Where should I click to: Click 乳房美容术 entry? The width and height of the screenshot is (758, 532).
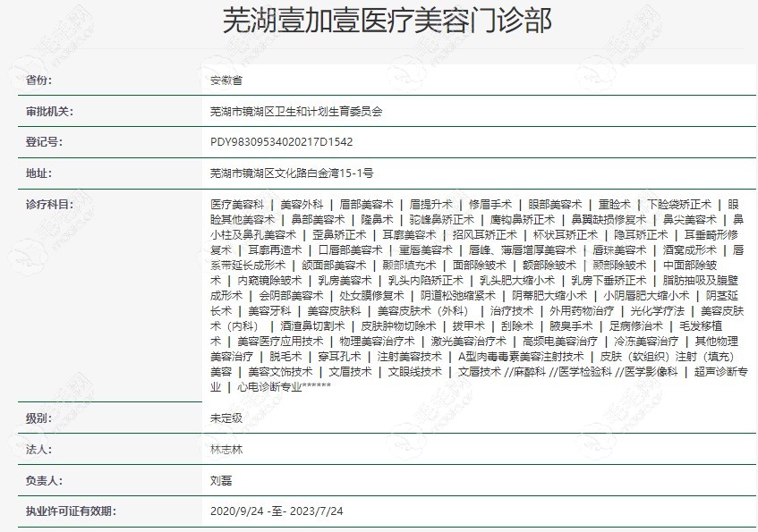(x=345, y=281)
